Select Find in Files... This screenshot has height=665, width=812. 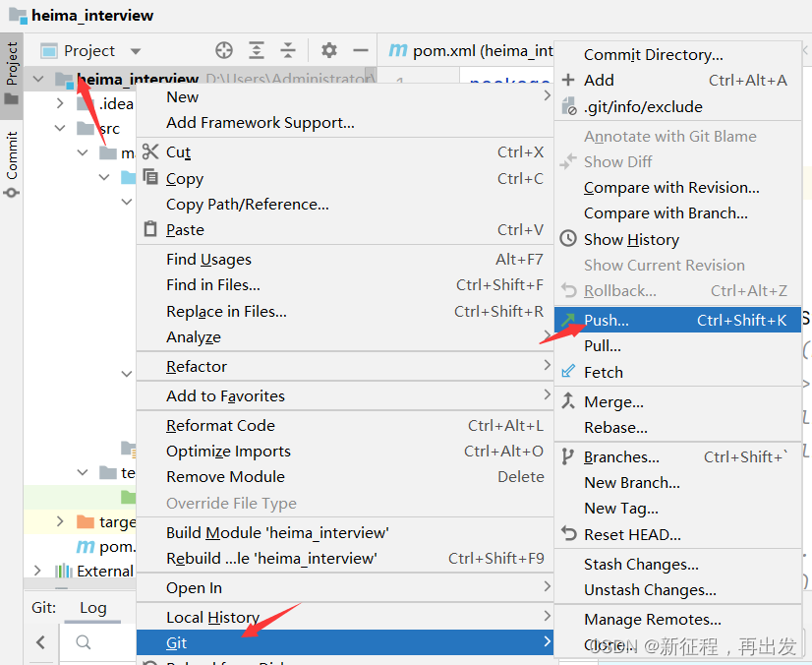[x=345, y=285]
